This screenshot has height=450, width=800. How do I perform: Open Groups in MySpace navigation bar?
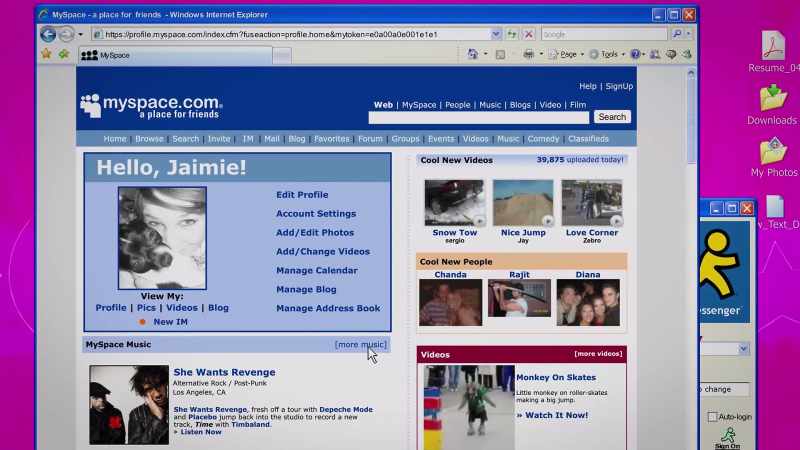(x=405, y=139)
